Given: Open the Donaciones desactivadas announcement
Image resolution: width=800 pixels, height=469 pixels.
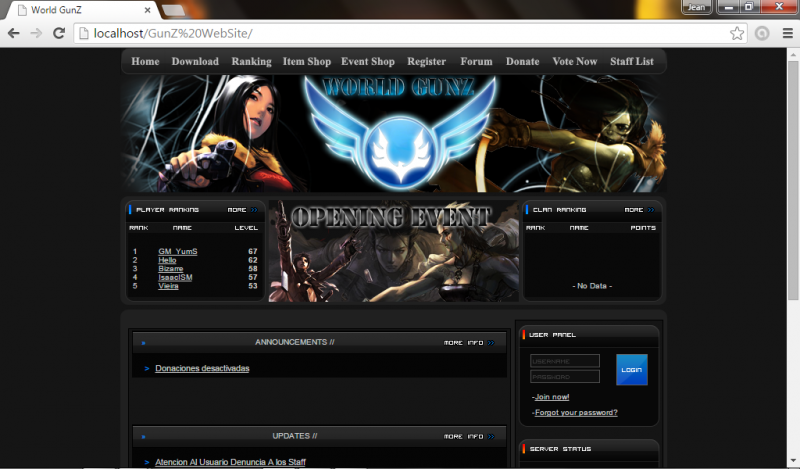Looking at the screenshot, I should tap(202, 368).
